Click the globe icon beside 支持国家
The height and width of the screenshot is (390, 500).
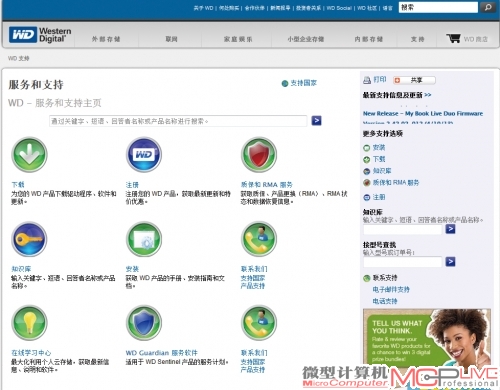pos(285,83)
